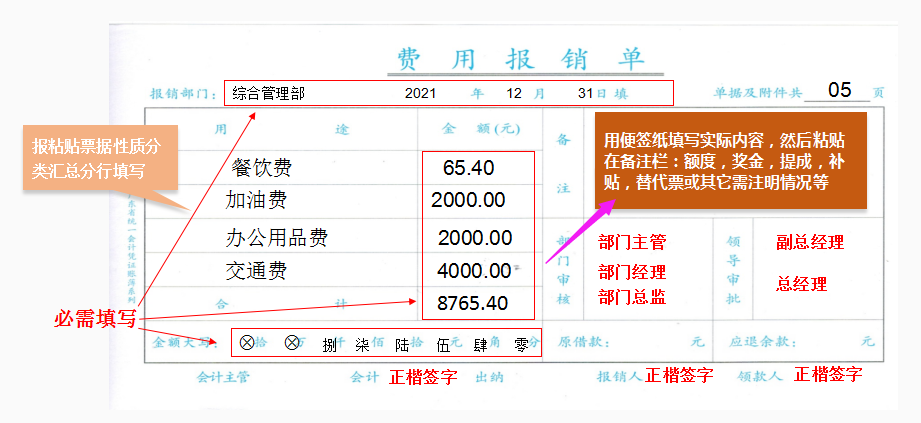Click the 综合管理部 department entry
Viewport: 921px width, 423px height.
268,93
